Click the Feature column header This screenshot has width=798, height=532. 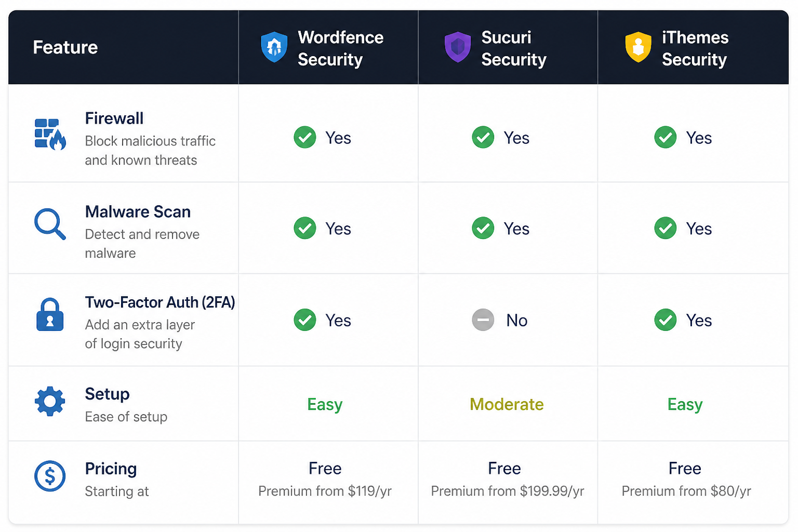[x=65, y=47]
